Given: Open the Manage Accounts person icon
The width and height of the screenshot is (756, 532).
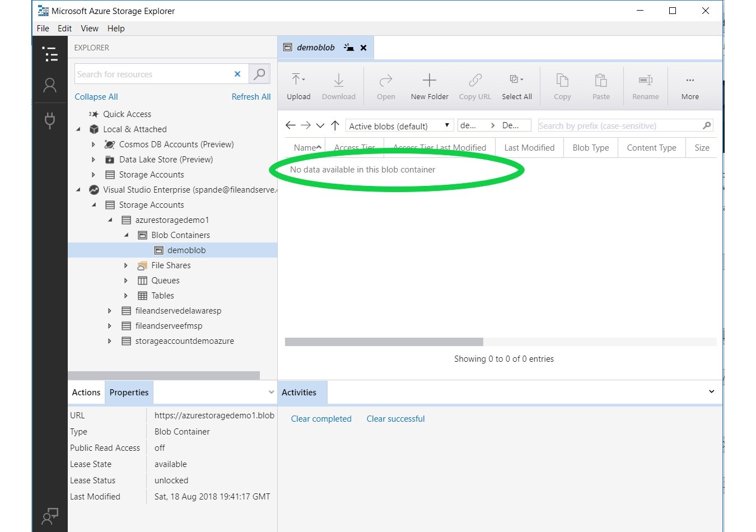Looking at the screenshot, I should tap(50, 85).
